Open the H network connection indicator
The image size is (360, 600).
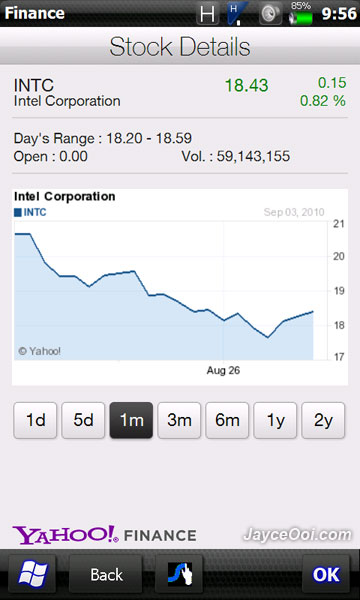coord(207,13)
